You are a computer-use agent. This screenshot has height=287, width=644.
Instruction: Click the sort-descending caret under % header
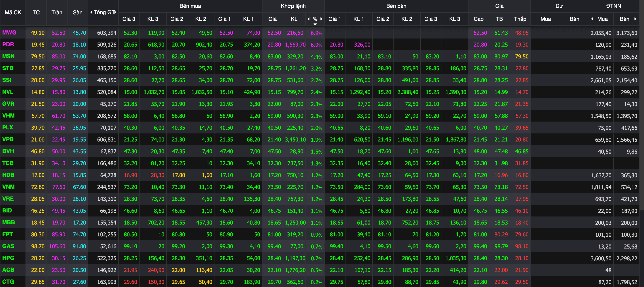point(315,24)
